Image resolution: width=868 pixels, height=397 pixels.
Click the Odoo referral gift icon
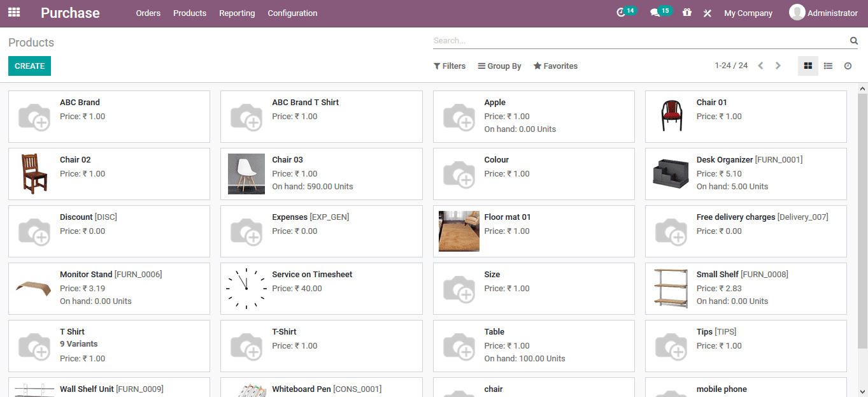[x=687, y=12]
